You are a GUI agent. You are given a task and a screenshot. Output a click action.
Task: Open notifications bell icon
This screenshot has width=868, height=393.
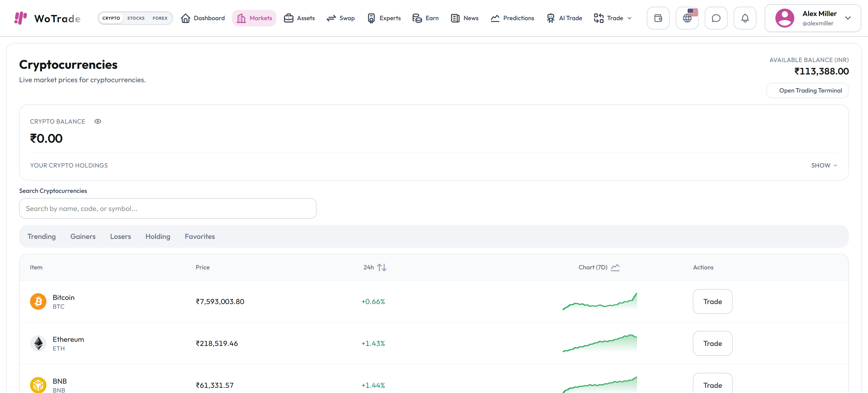coord(745,18)
